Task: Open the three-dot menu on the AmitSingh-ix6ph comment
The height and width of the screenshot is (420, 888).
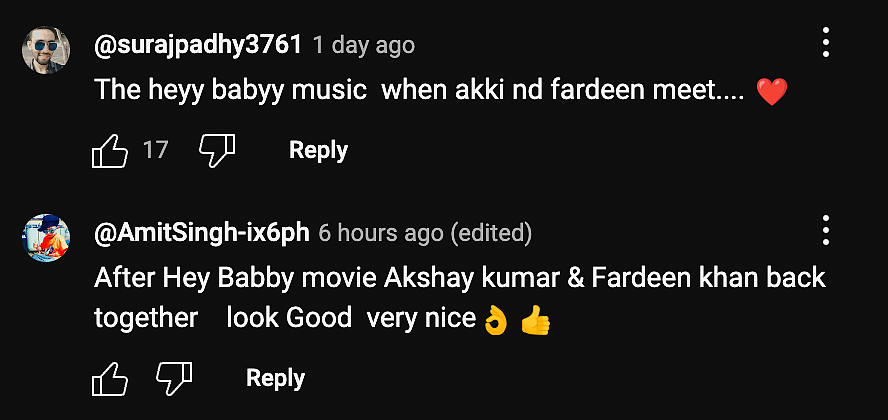Action: point(826,230)
